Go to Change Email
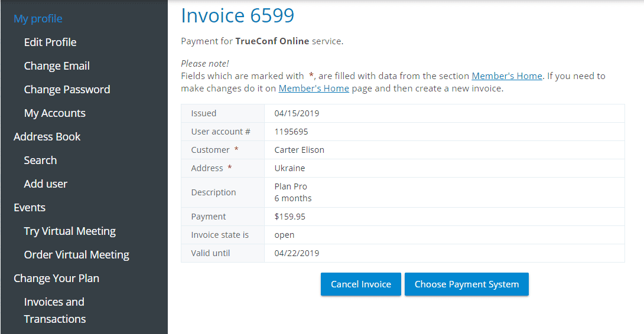The height and width of the screenshot is (334, 644). (57, 66)
